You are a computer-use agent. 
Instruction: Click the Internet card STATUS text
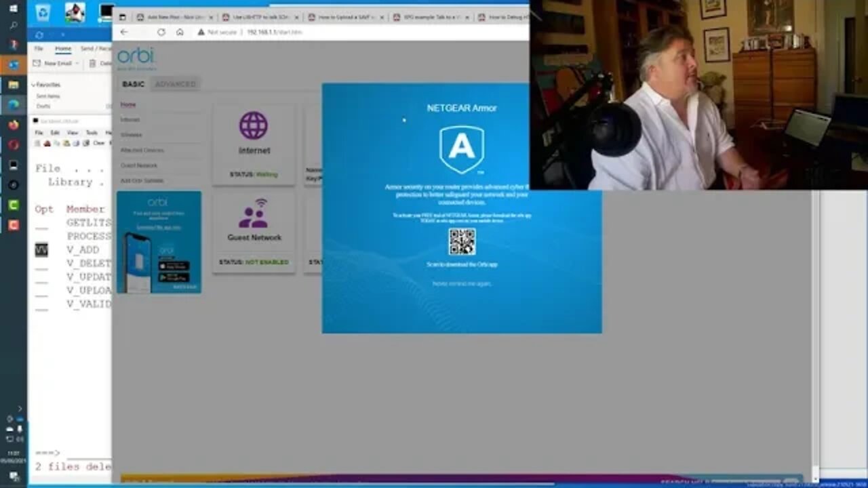click(254, 174)
